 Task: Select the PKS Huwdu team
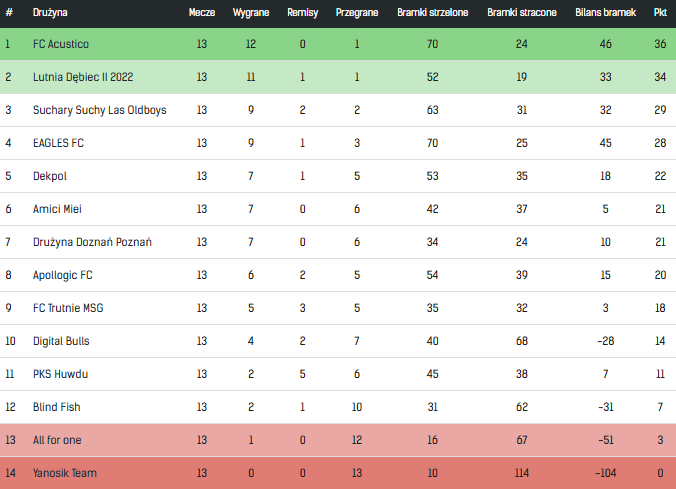tap(59, 374)
